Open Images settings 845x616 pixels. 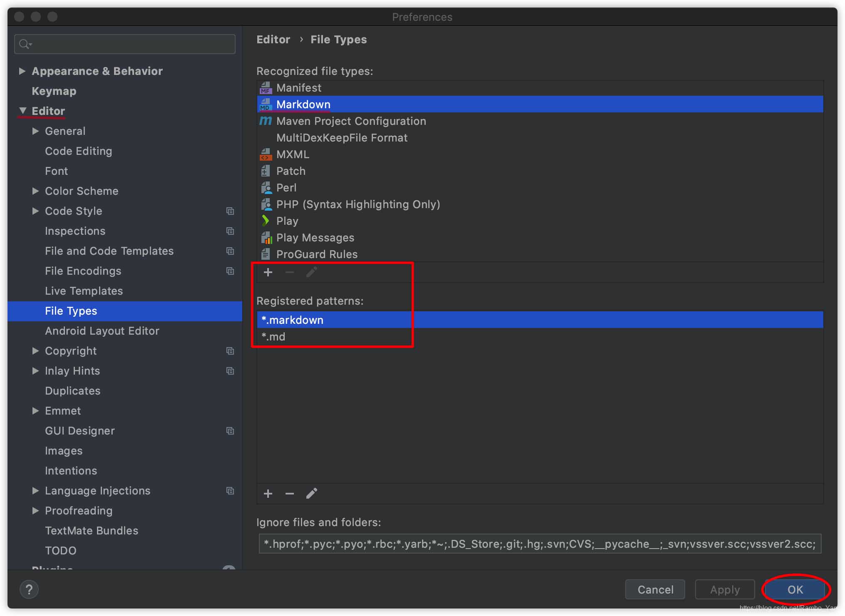click(x=64, y=451)
